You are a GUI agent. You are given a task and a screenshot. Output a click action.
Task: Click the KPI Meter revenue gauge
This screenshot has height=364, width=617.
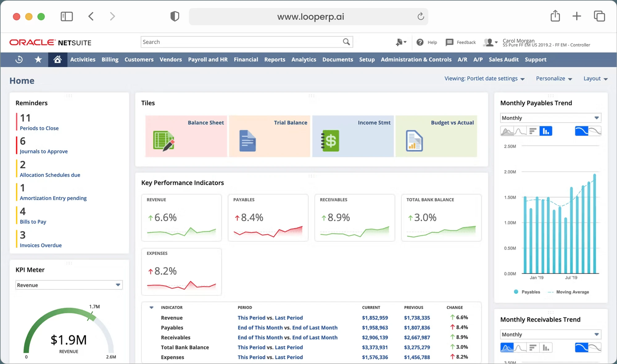click(x=69, y=331)
